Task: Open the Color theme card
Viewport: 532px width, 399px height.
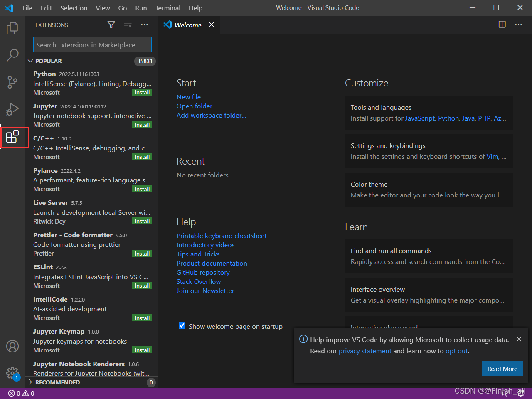Action: 429,190
